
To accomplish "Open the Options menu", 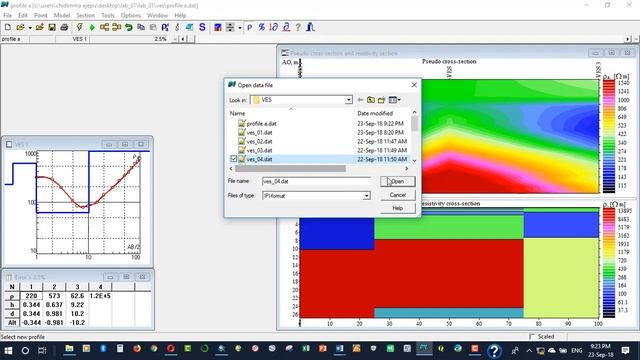I will tap(131, 15).
